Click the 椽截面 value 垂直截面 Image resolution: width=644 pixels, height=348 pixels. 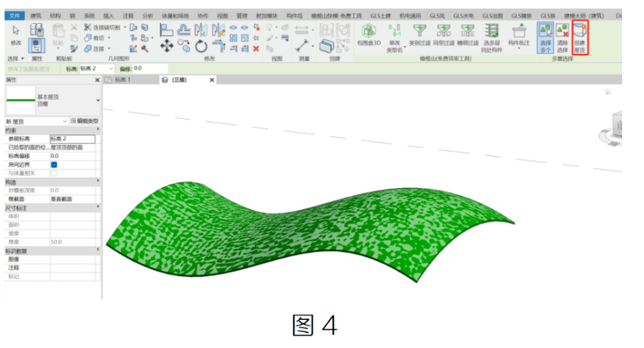[x=72, y=199]
